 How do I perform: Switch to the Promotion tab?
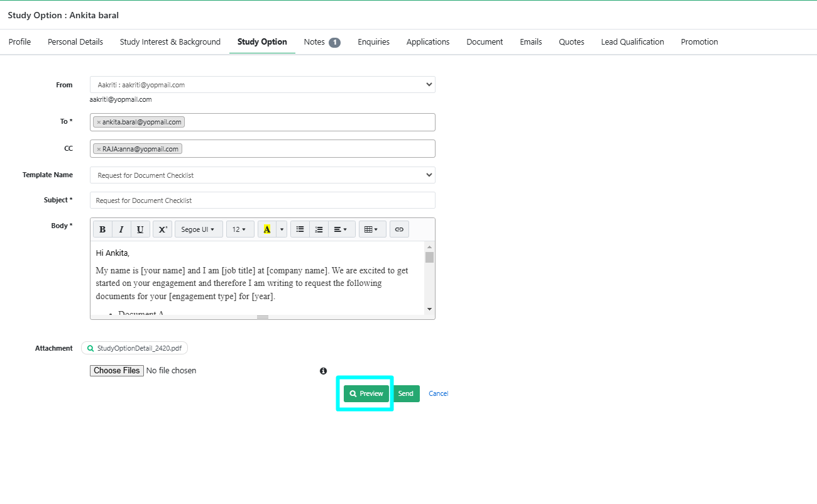(699, 42)
